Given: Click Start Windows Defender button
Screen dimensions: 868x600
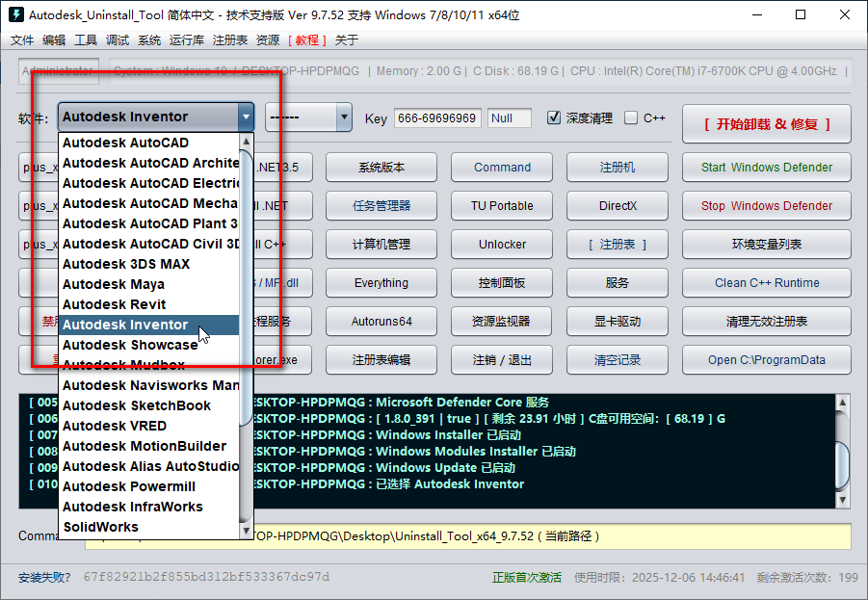Looking at the screenshot, I should 767,168.
